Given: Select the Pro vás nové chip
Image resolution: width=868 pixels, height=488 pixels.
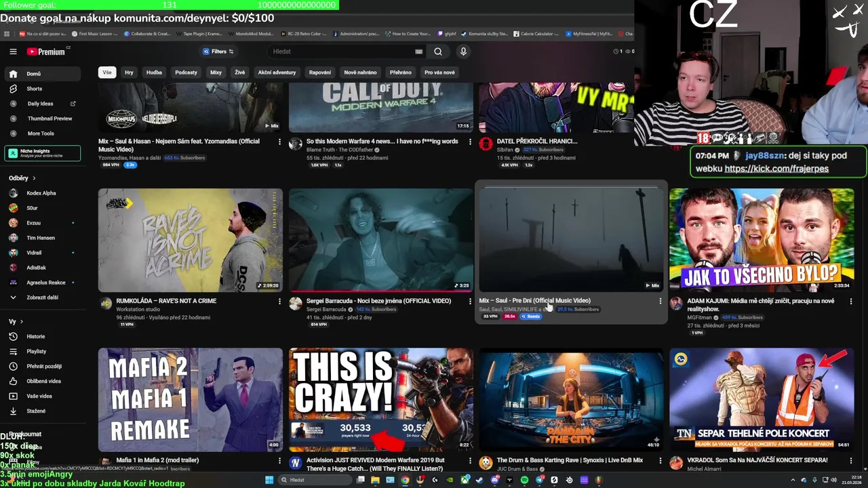Looking at the screenshot, I should (x=439, y=73).
